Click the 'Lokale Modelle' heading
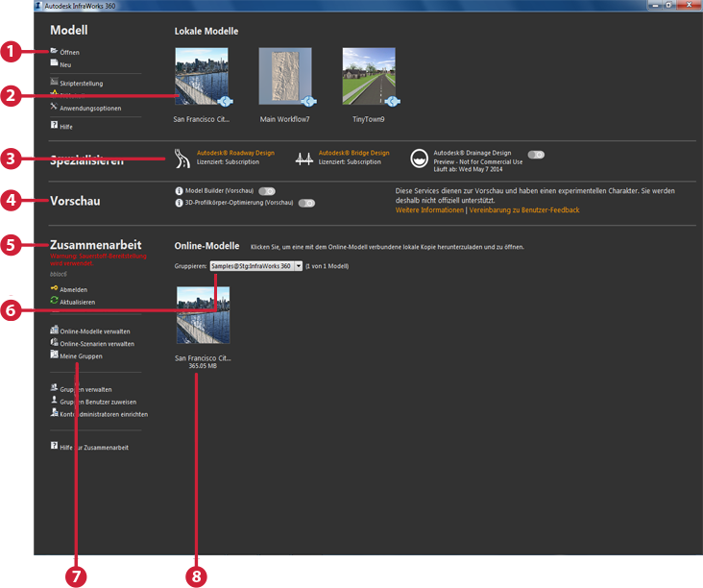This screenshot has width=703, height=588. point(206,32)
